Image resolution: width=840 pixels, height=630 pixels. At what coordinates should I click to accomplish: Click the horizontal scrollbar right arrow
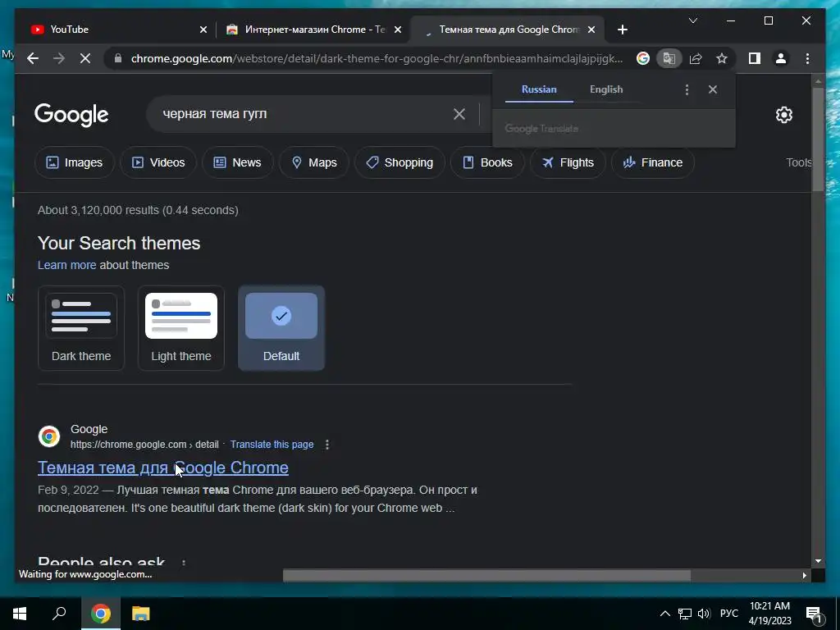click(804, 575)
